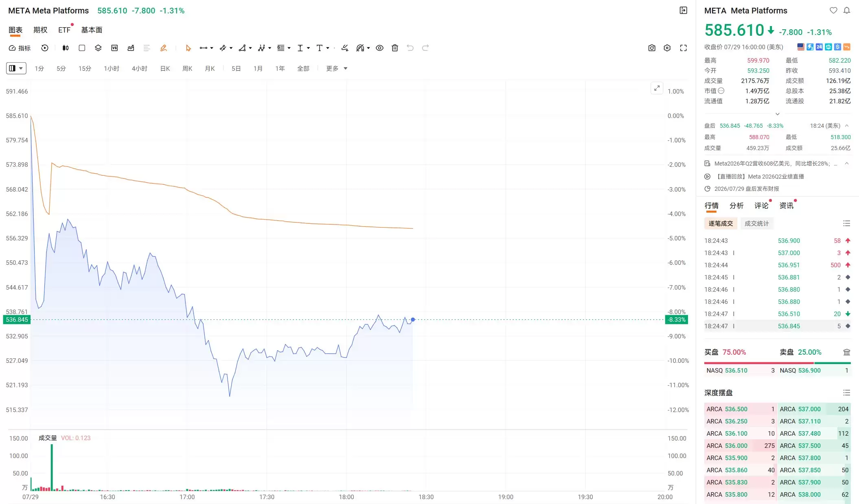Toggle drawings visibility eye icon
This screenshot has width=859, height=504.
tap(379, 48)
